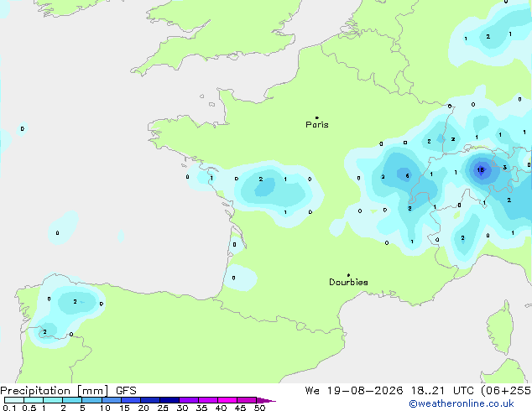Pick the 25–30 mm dark navy legend swatch
532x411 pixels.
click(x=170, y=400)
